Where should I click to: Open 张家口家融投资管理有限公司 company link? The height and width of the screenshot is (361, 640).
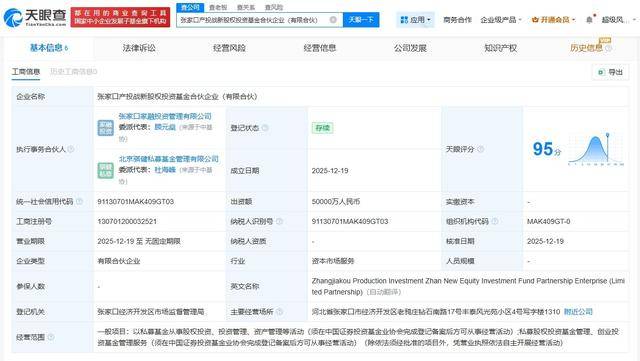165,116
